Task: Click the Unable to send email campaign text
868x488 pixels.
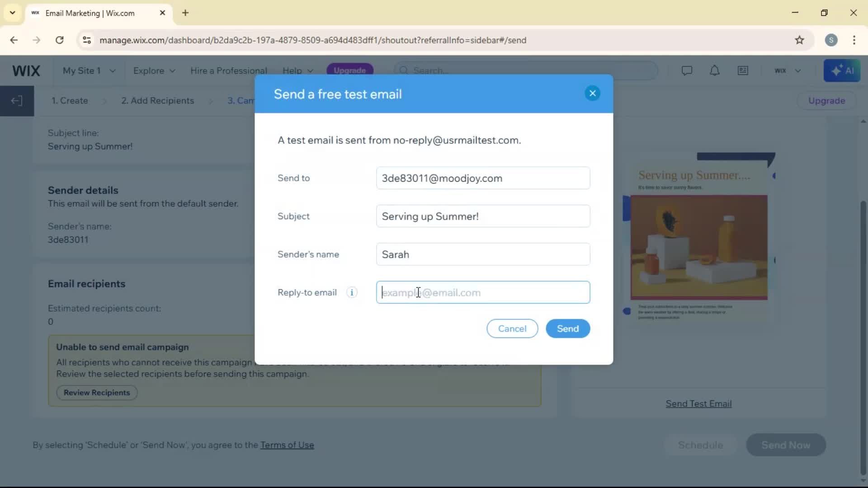Action: [123, 347]
